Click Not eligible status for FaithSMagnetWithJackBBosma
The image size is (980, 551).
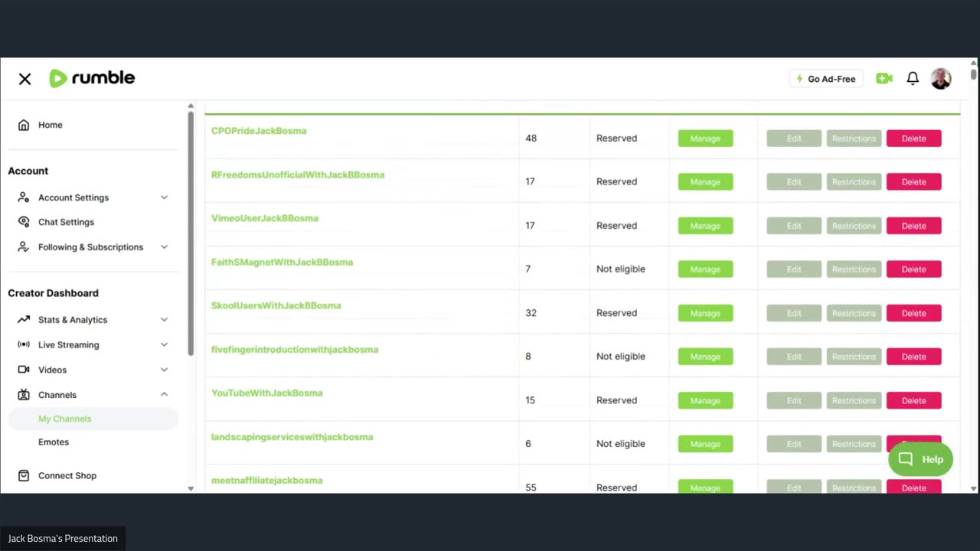pyautogui.click(x=621, y=269)
